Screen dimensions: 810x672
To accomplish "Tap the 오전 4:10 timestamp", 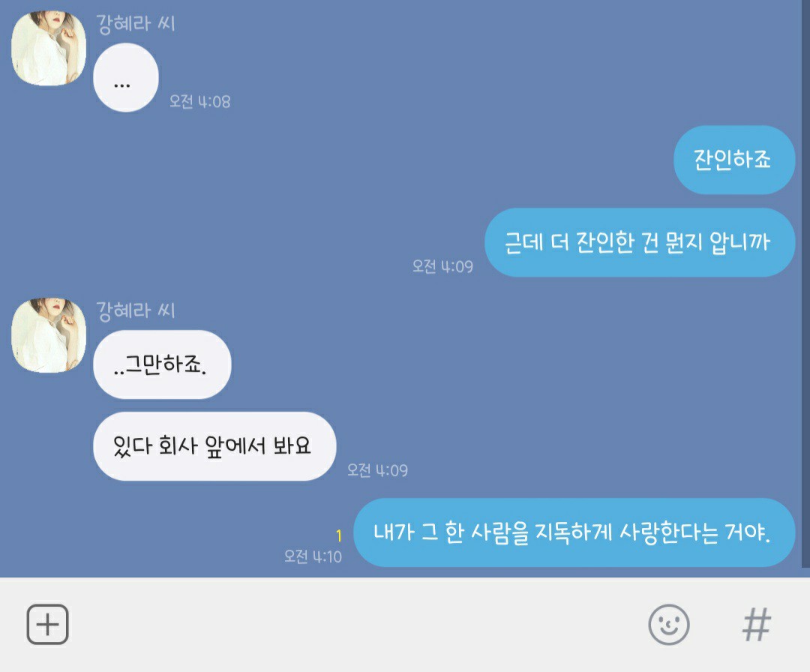I will (x=313, y=556).
